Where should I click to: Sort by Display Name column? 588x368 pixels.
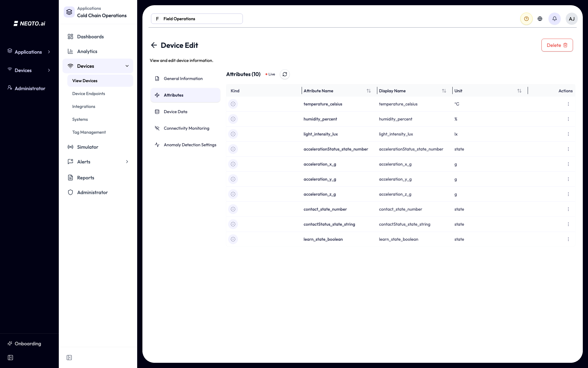click(x=444, y=91)
